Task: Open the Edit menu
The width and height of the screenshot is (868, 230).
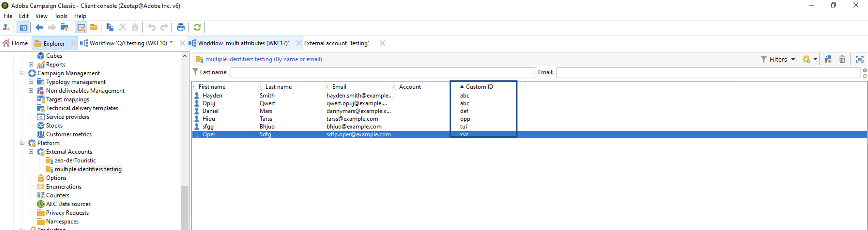Action: 23,16
